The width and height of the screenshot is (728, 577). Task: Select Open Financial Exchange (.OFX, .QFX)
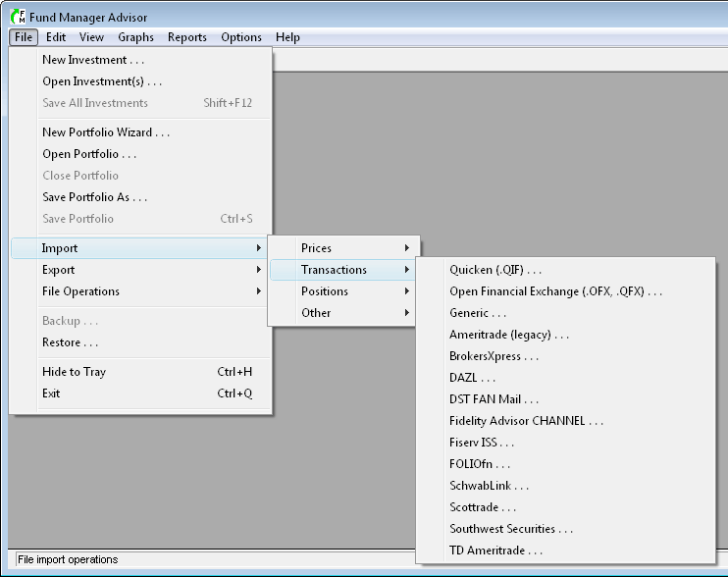[x=565, y=291]
